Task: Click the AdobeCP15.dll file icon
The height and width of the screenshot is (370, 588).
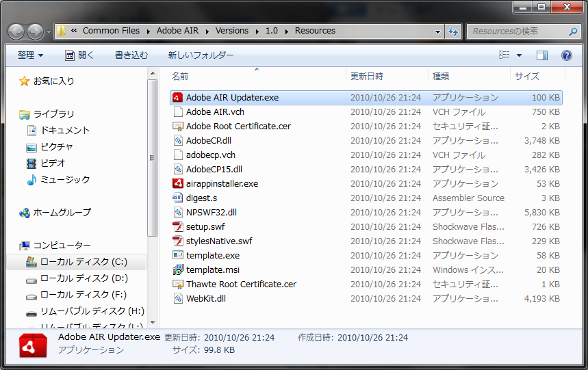Action: click(x=177, y=170)
